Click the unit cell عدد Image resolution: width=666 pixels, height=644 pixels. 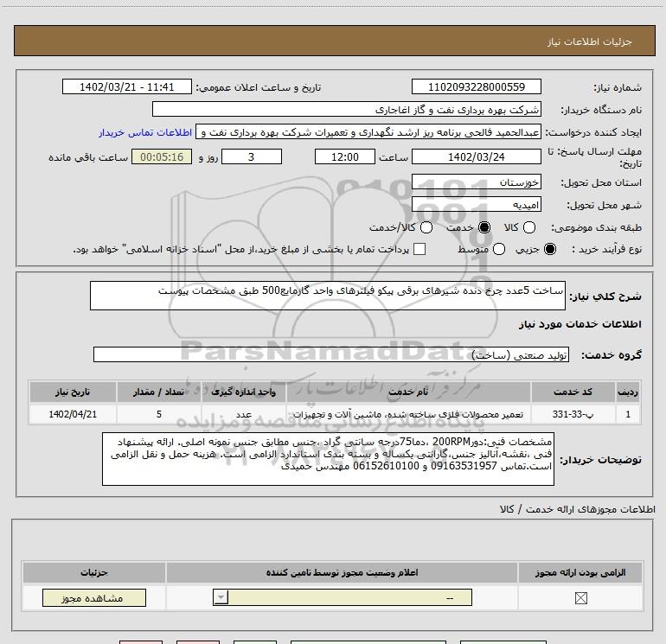click(x=244, y=414)
